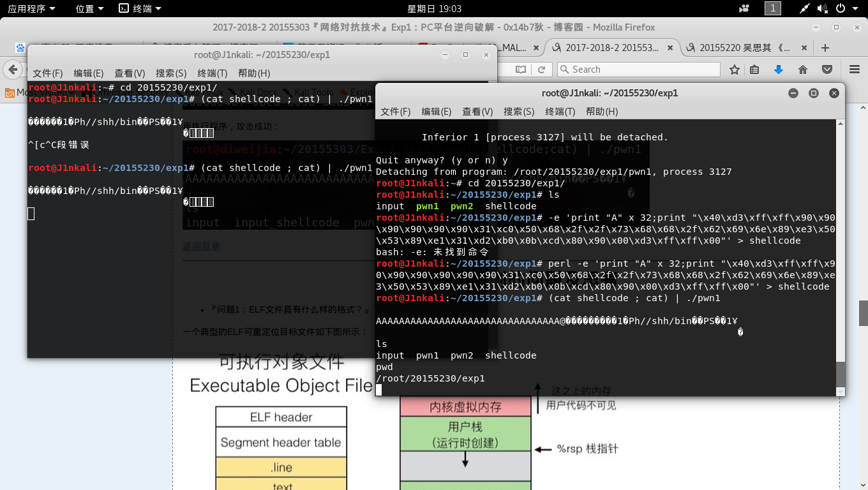868x490 pixels.
Task: Open a new Firefox tab with plus
Action: pyautogui.click(x=825, y=48)
